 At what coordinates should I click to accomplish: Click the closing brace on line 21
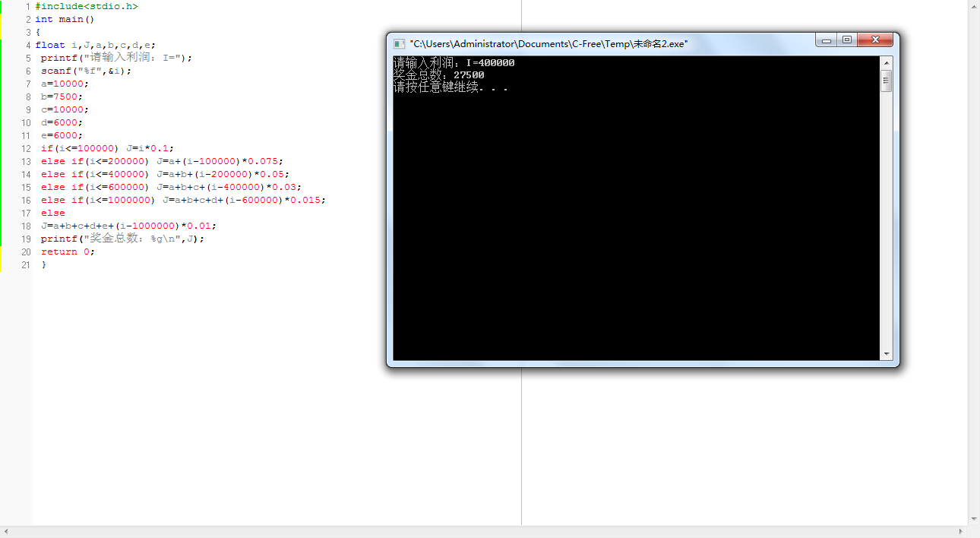pos(44,264)
